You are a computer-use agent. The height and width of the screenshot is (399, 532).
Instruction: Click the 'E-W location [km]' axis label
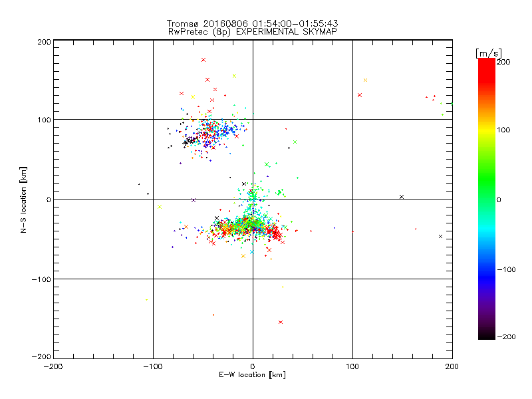click(252, 375)
